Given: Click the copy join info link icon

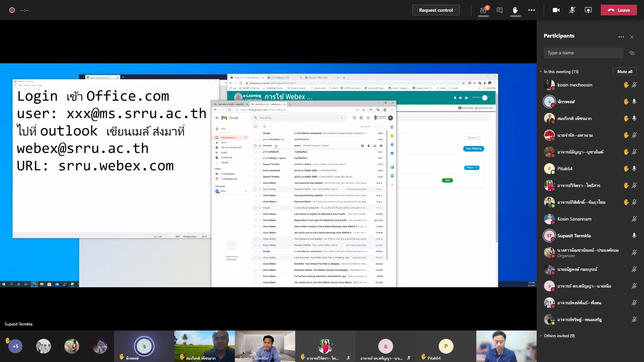Looking at the screenshot, I should 632,53.
